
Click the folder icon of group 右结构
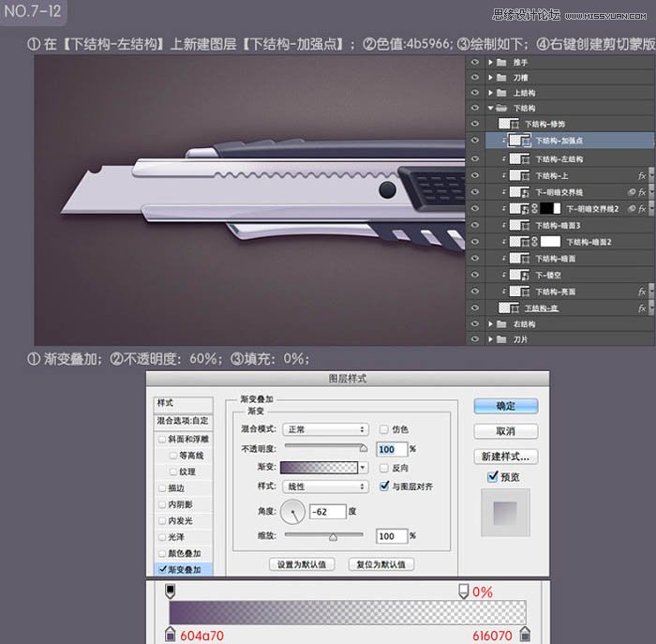click(x=501, y=324)
